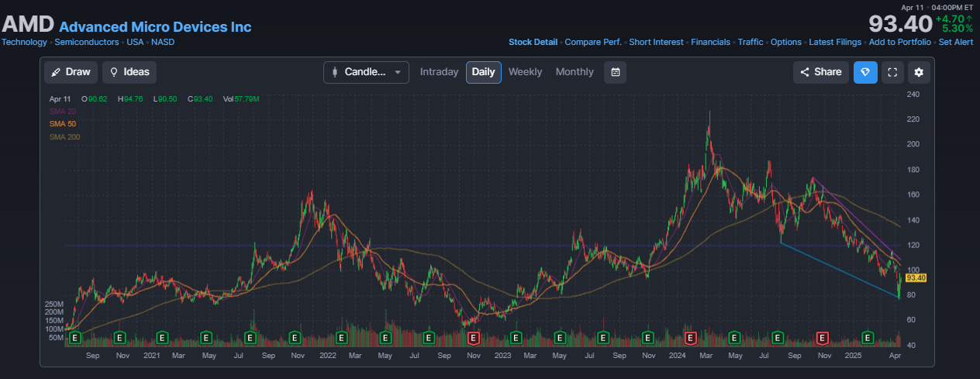
Task: Expand the Candle chart type dropdown
Action: click(x=366, y=72)
